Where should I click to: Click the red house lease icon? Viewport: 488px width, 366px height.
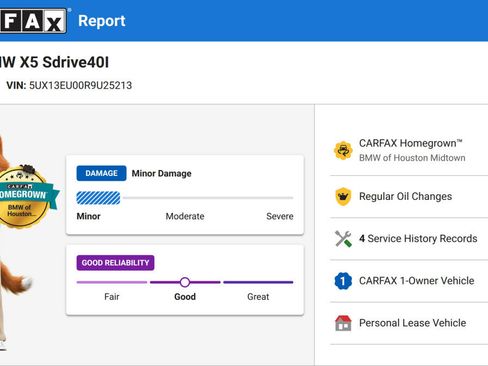coord(343,323)
